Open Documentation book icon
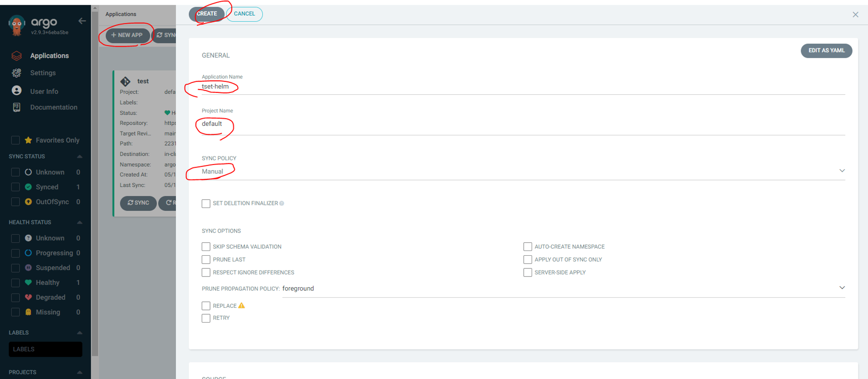Screen dimensions: 868x379 click(x=16, y=107)
